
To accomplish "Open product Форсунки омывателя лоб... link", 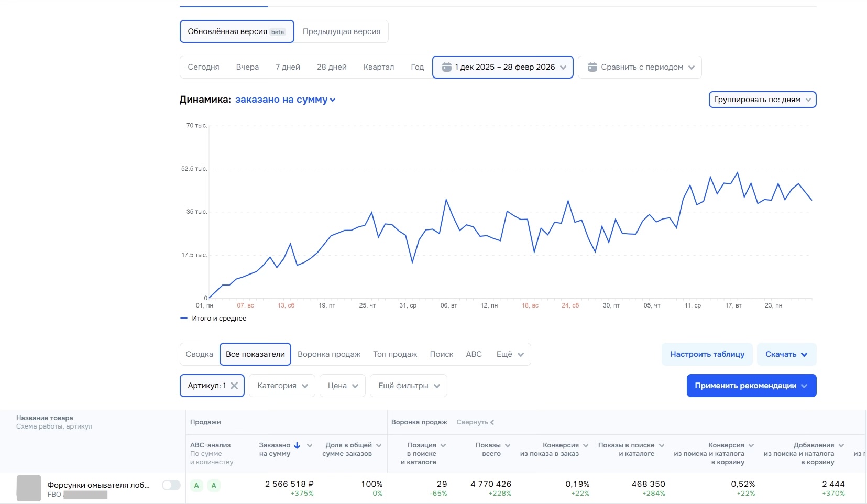I will point(98,485).
